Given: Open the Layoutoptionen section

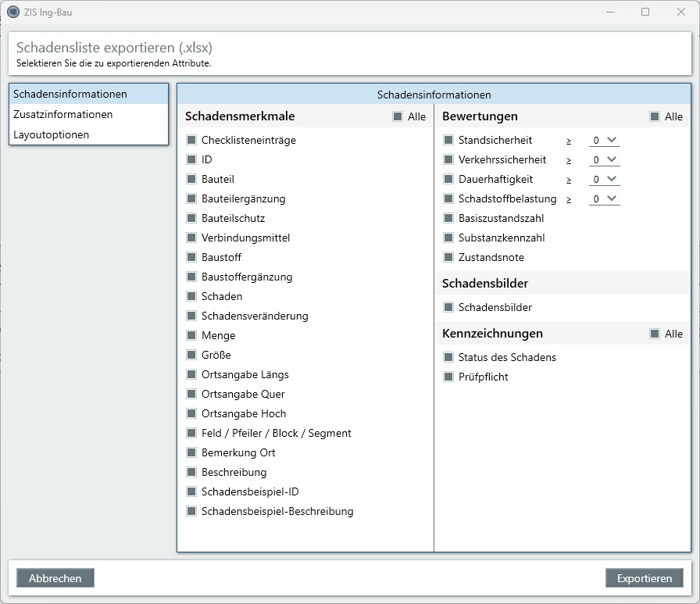Looking at the screenshot, I should pos(52,135).
